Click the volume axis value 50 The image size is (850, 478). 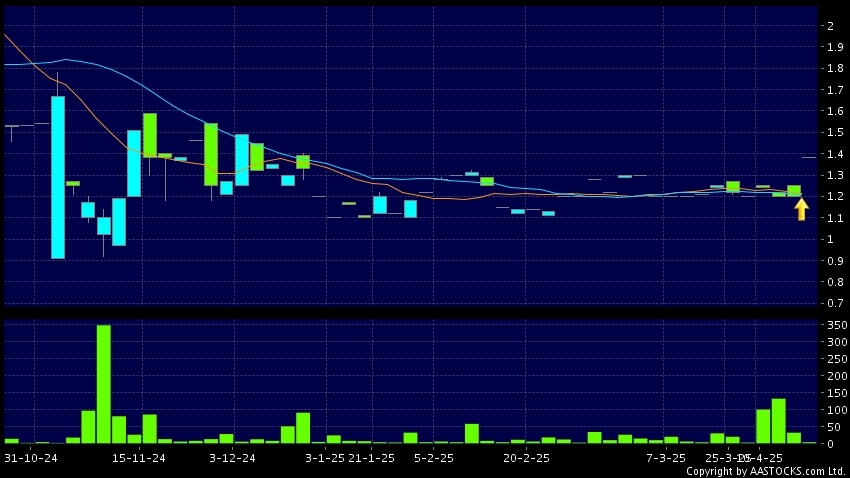pyautogui.click(x=834, y=427)
